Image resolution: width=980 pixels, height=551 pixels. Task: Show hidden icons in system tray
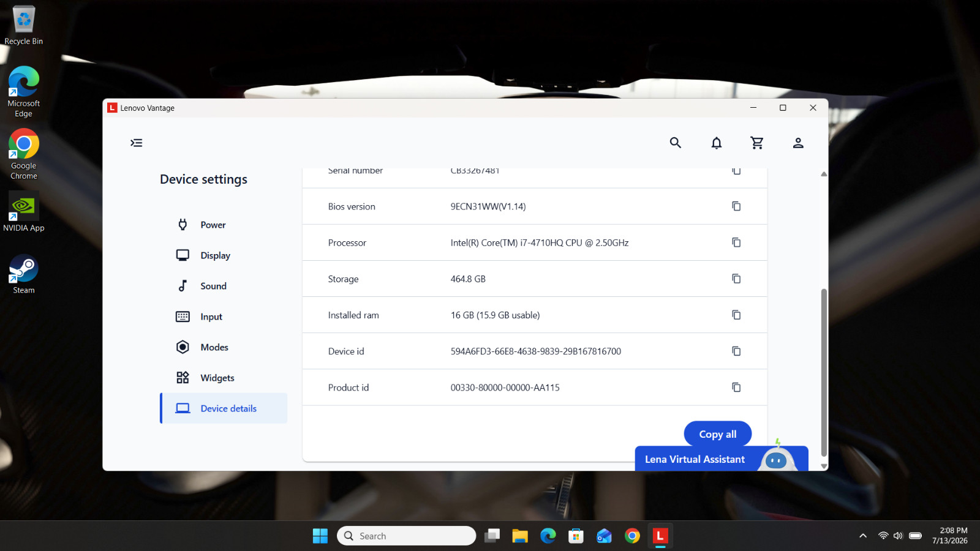[x=863, y=536]
